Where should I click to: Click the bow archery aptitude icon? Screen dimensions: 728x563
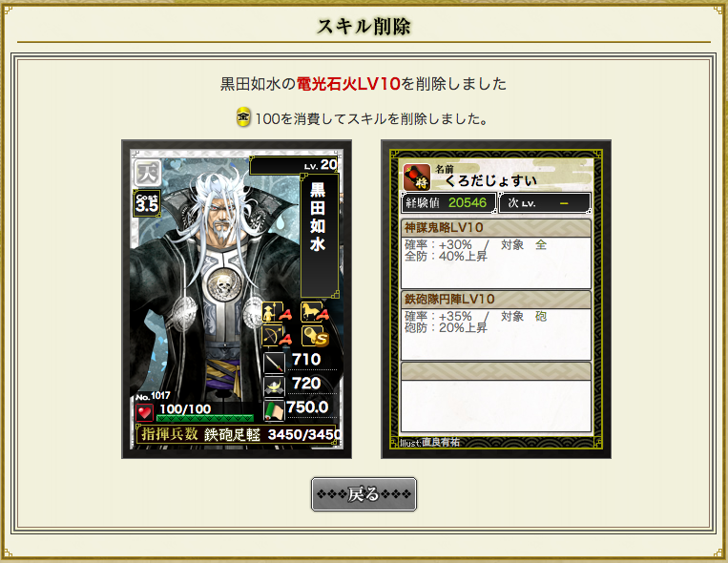click(x=277, y=336)
